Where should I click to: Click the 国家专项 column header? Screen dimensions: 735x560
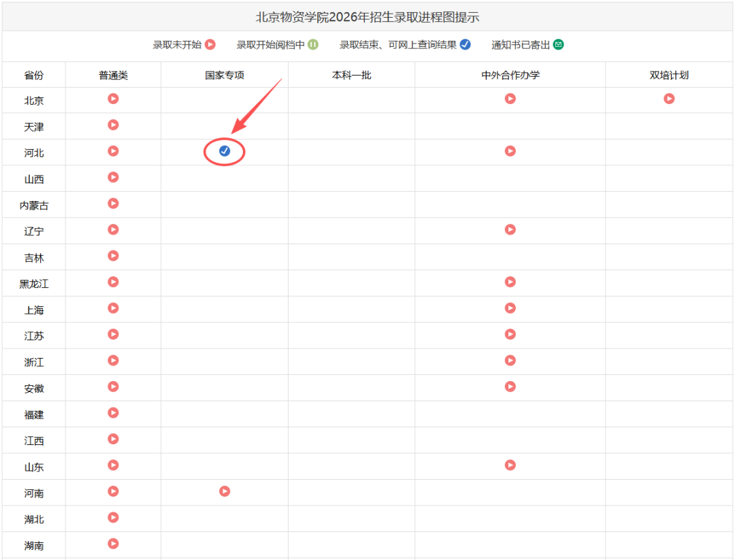coord(225,76)
